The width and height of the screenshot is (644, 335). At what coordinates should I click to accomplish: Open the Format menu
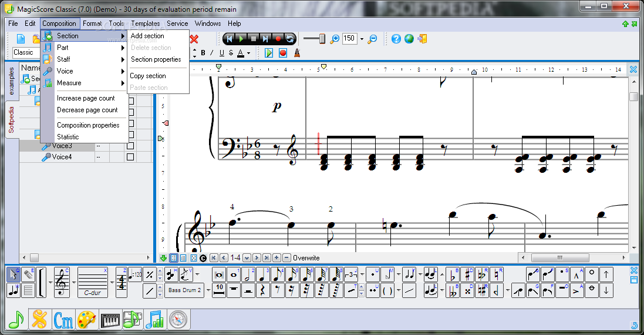click(92, 24)
